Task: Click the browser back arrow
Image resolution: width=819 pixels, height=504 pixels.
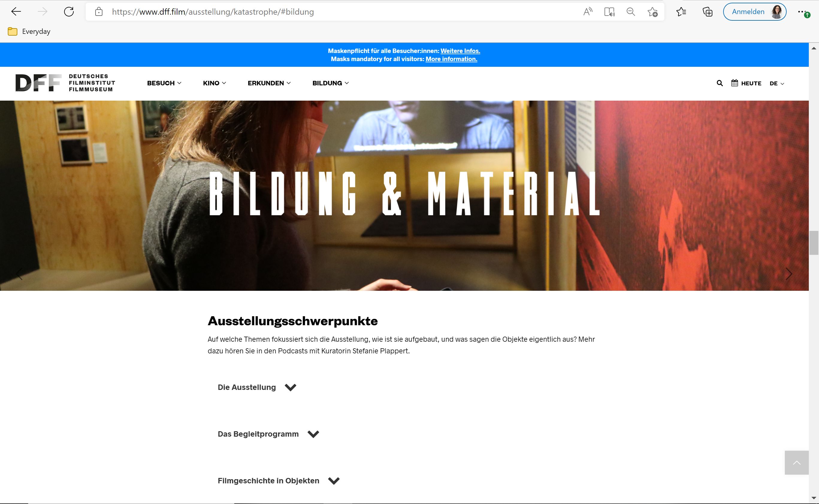Action: pyautogui.click(x=16, y=12)
